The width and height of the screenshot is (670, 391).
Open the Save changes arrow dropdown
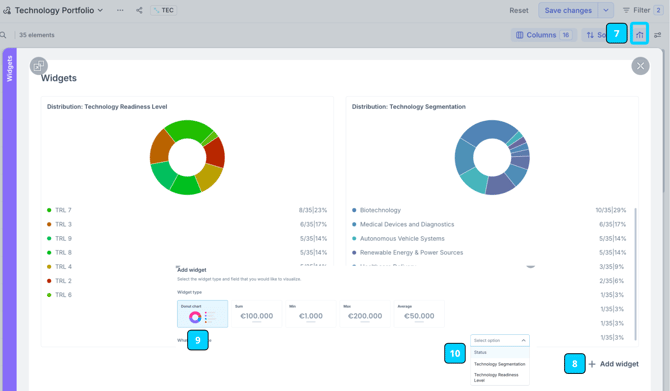(x=605, y=10)
